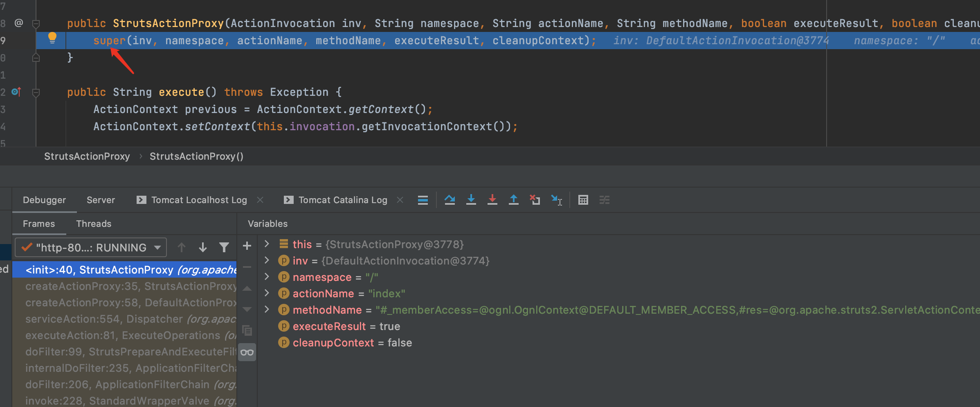
Task: Select the Threads tab
Action: [x=94, y=224]
